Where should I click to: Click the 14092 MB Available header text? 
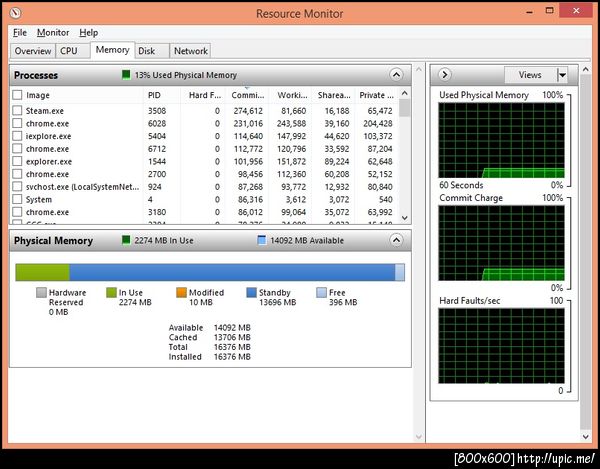click(x=307, y=241)
